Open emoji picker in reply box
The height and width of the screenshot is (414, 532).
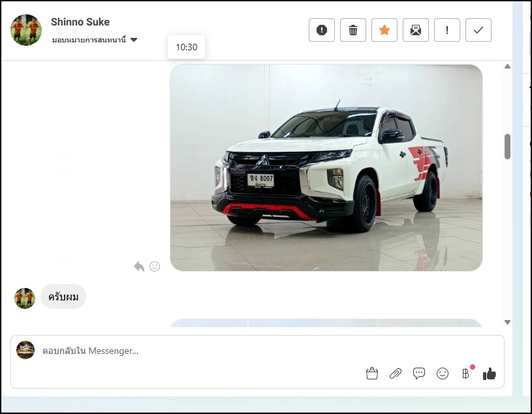(x=443, y=374)
